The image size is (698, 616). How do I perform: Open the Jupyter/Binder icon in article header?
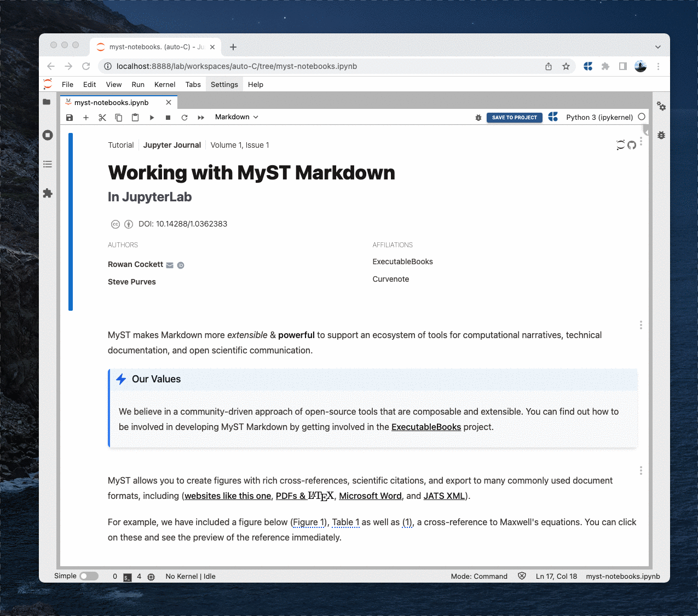pyautogui.click(x=620, y=145)
